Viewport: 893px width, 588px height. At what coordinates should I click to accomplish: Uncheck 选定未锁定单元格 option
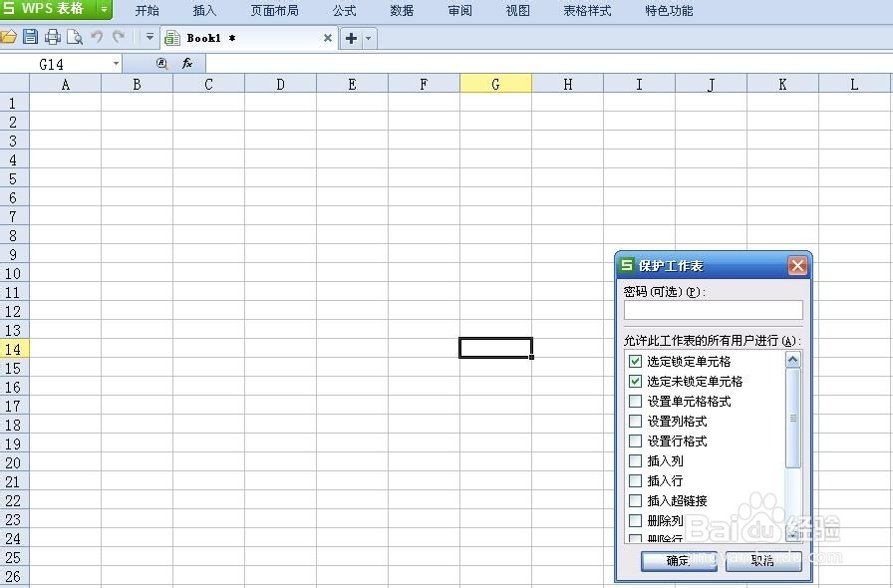(x=635, y=381)
